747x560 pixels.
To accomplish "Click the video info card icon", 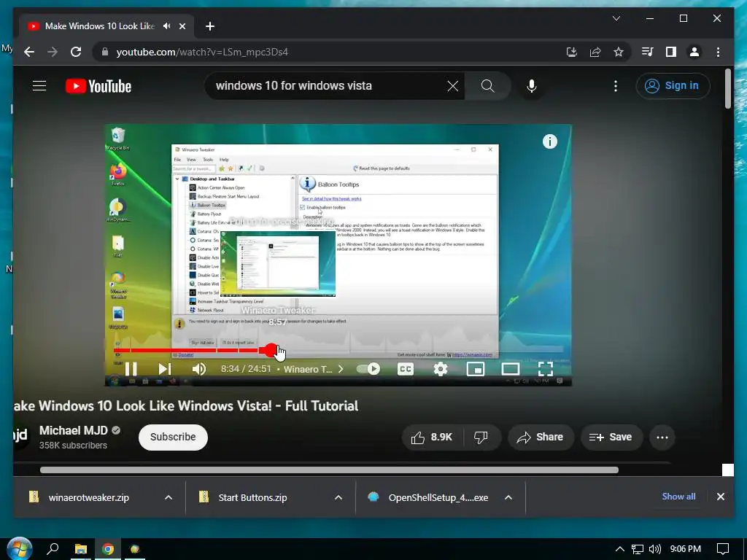I will click(x=550, y=141).
